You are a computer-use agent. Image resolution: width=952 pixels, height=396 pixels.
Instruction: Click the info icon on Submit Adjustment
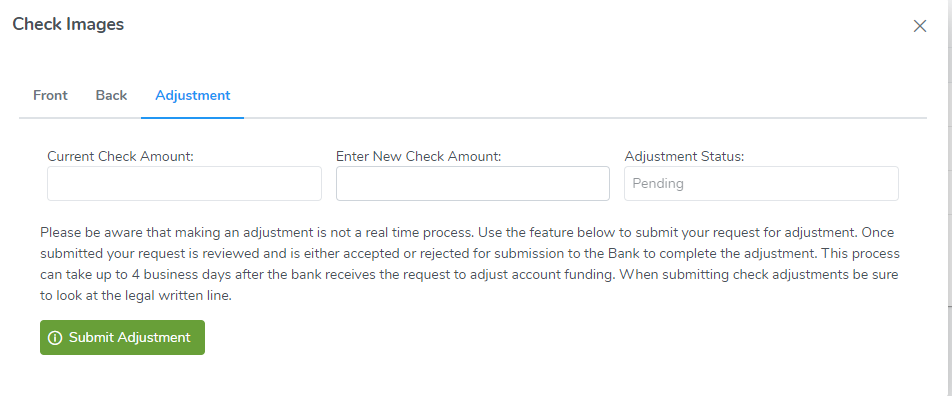[x=55, y=338]
